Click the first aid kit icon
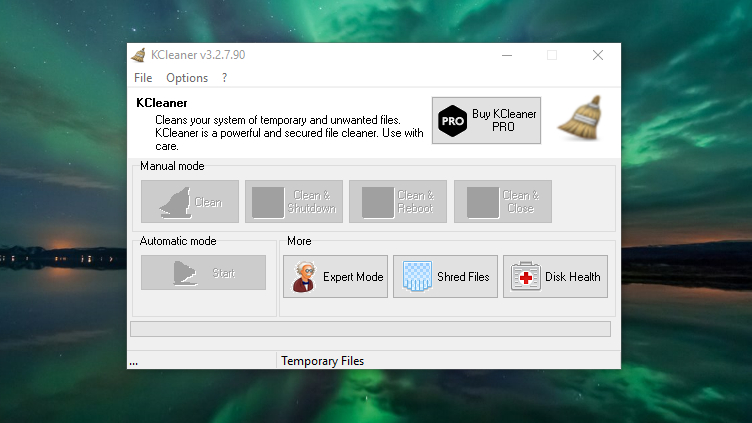Viewport: 752px width, 423px height. point(526,276)
